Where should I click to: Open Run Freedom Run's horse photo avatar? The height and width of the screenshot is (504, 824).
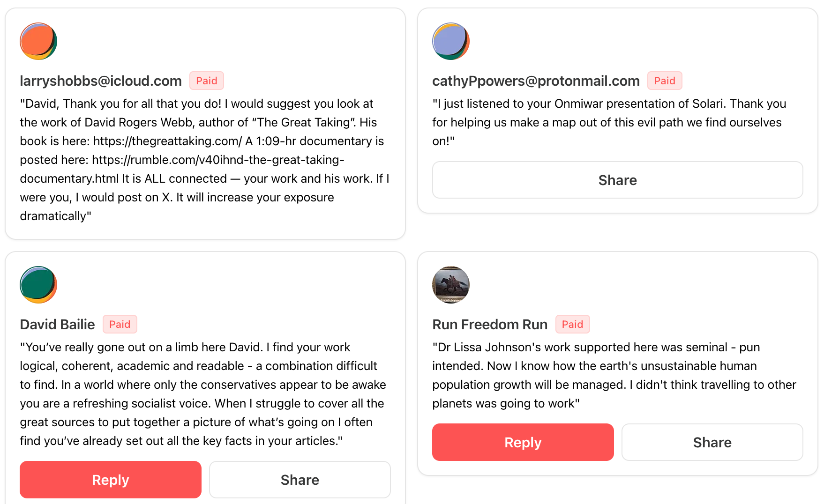(451, 285)
